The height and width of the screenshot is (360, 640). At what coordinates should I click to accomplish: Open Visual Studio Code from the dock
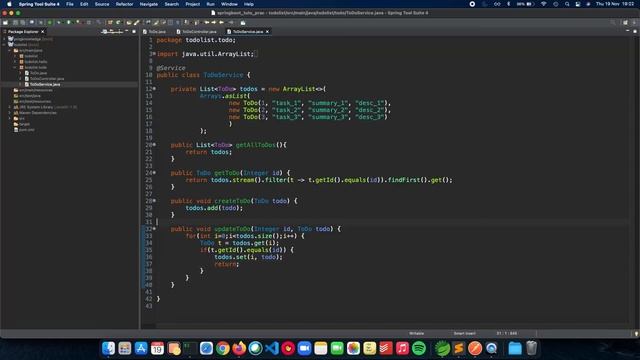tap(272, 348)
